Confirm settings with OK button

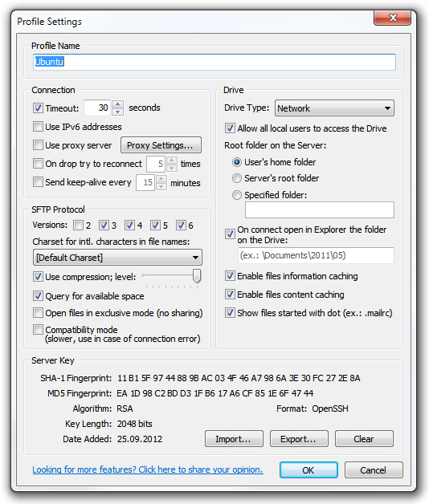coord(308,470)
